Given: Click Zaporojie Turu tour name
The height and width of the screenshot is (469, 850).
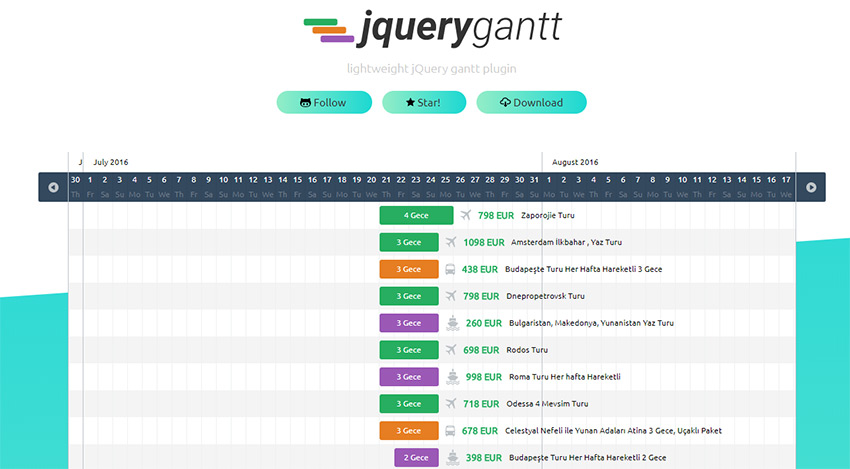Looking at the screenshot, I should [548, 215].
